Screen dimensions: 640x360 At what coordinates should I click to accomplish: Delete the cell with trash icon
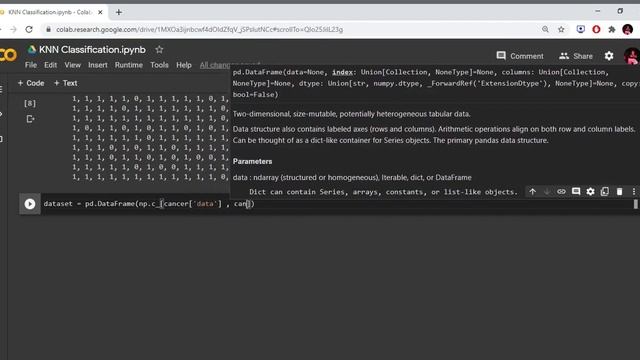point(619,191)
